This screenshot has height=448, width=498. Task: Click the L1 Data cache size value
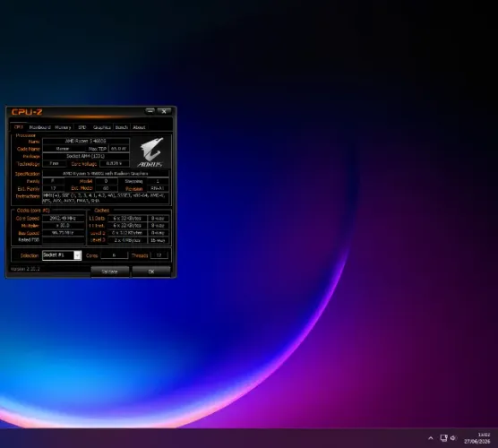pyautogui.click(x=127, y=219)
